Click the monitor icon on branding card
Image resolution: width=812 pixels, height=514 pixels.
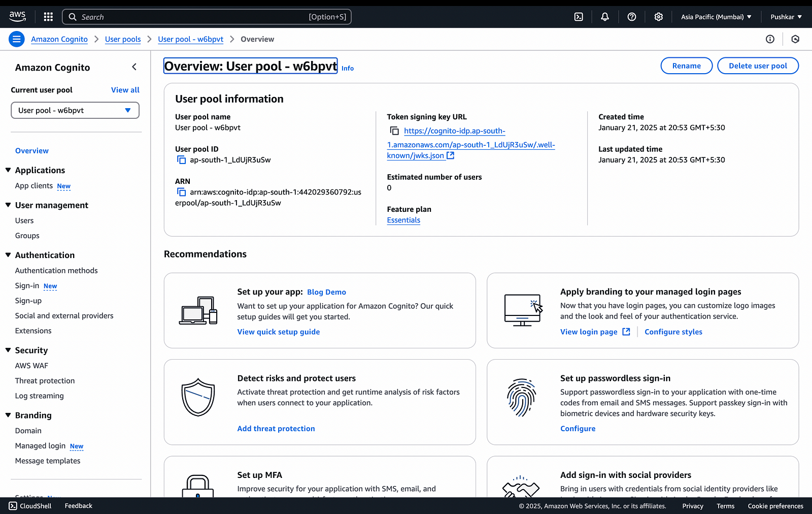point(524,310)
